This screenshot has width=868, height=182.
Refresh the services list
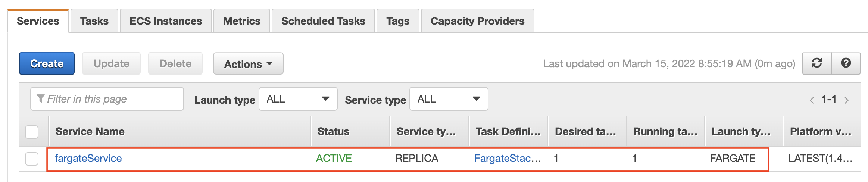coord(817,63)
